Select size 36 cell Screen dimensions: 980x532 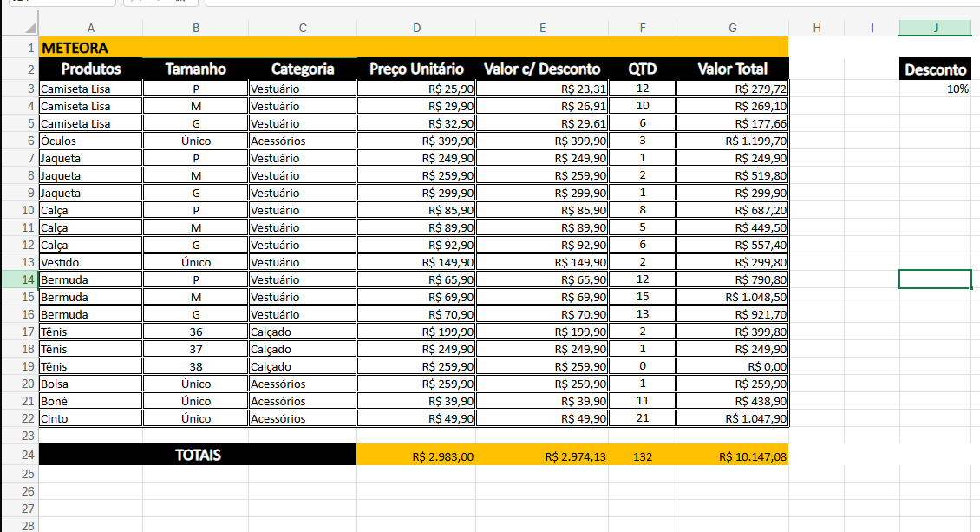[x=196, y=332]
